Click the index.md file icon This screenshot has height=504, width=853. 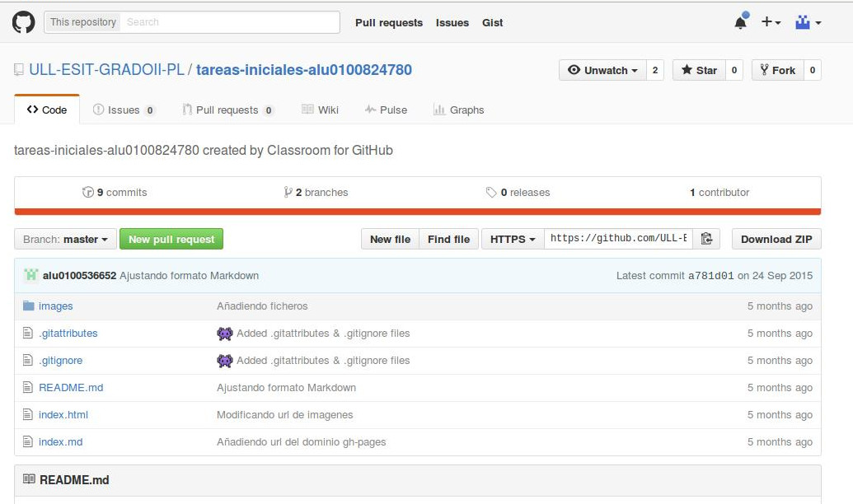click(28, 441)
